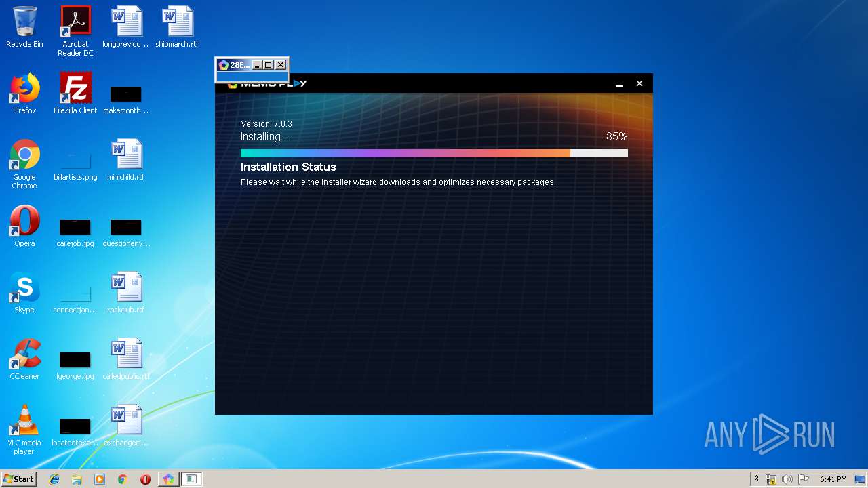Image resolution: width=868 pixels, height=488 pixels.
Task: Select the calledpublic.rtf document
Action: click(125, 359)
